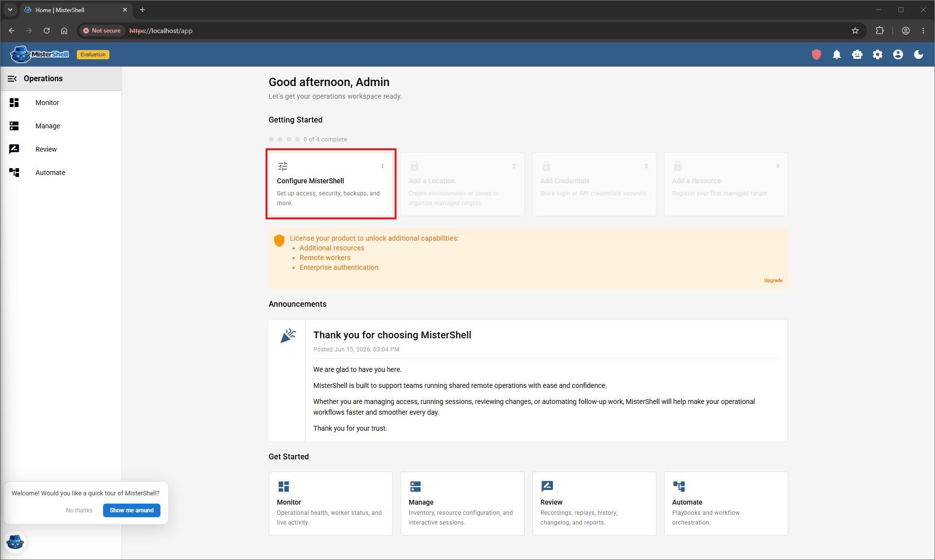Open a new browser tab
The image size is (935, 560).
pyautogui.click(x=142, y=10)
